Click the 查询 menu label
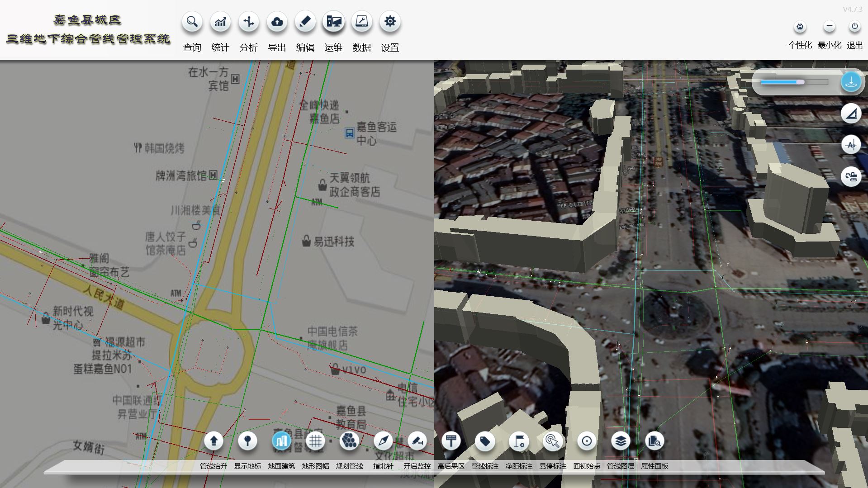 192,47
